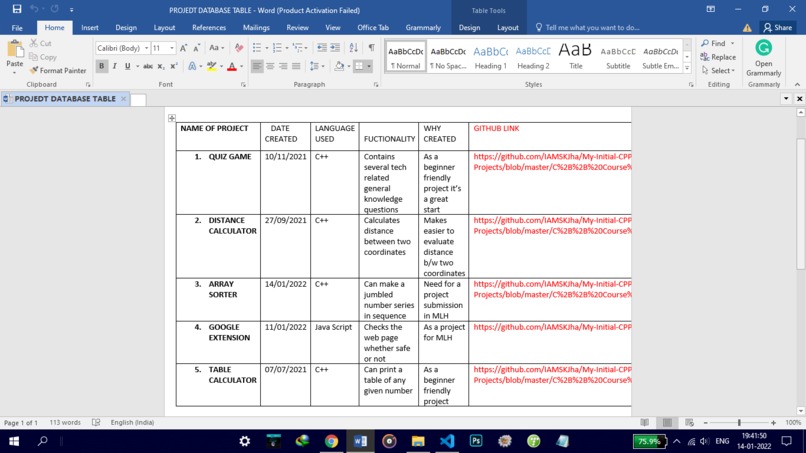Open Font dialog launcher
This screenshot has height=453, width=806.
[x=243, y=85]
